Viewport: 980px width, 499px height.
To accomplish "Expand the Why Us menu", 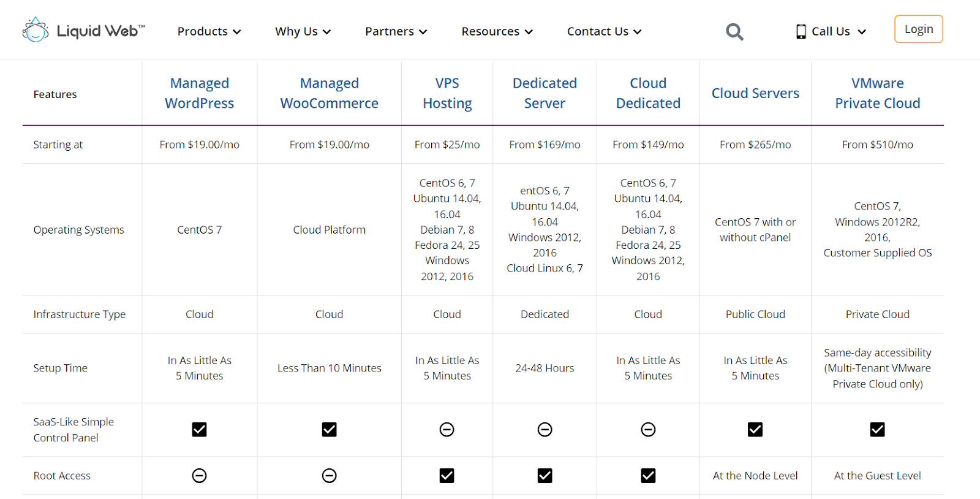I will coord(303,31).
